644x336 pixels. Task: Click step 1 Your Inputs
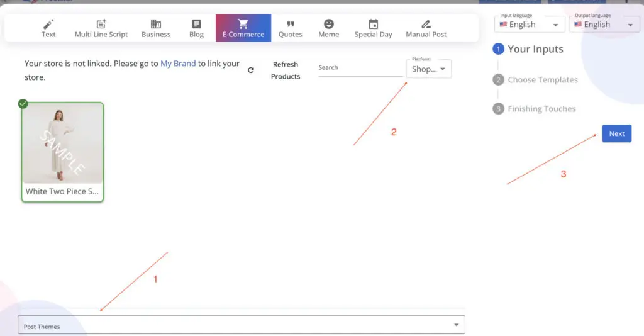(x=528, y=49)
